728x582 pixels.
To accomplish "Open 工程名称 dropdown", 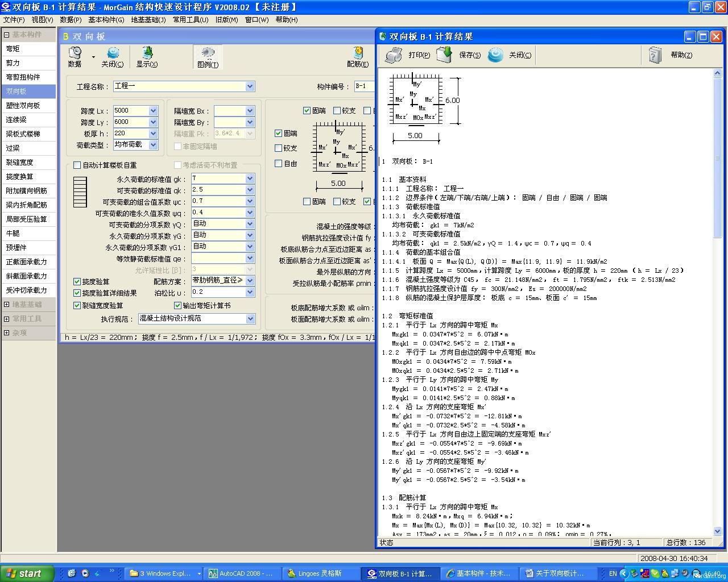I will pyautogui.click(x=250, y=86).
